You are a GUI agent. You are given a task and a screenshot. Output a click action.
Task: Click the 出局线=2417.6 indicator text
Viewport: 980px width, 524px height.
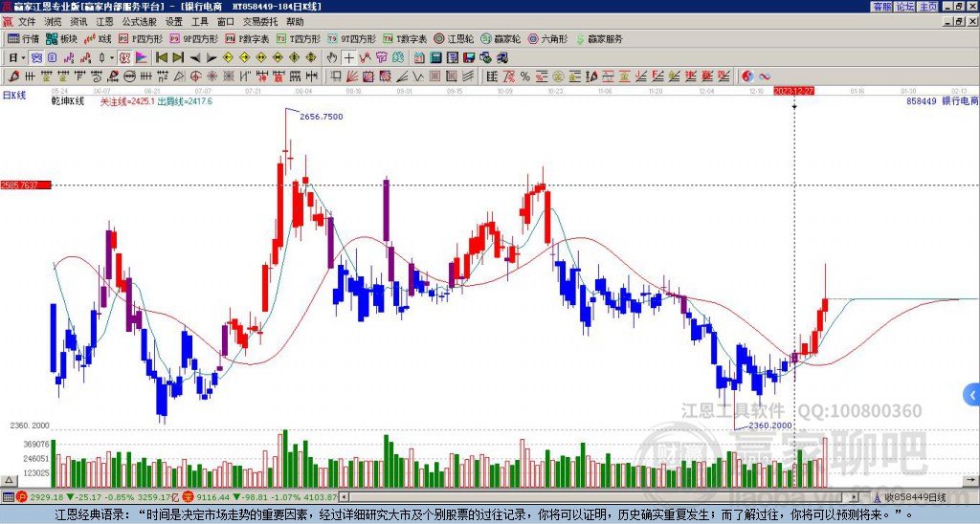(x=185, y=101)
